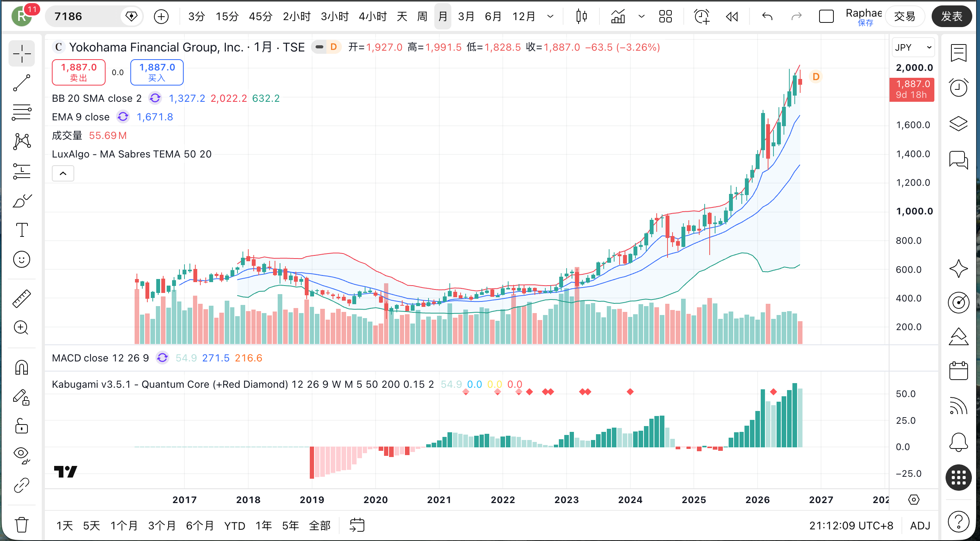Open the emoji and icons tool
This screenshot has height=541, width=980.
tap(22, 259)
